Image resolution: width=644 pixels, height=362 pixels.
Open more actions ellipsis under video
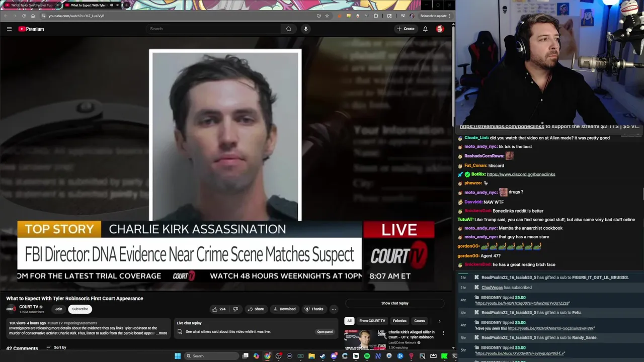click(x=334, y=309)
